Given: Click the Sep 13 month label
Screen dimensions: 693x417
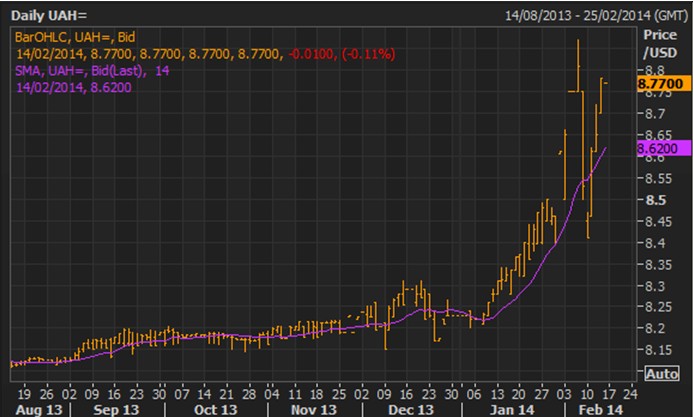Looking at the screenshot, I should [116, 409].
